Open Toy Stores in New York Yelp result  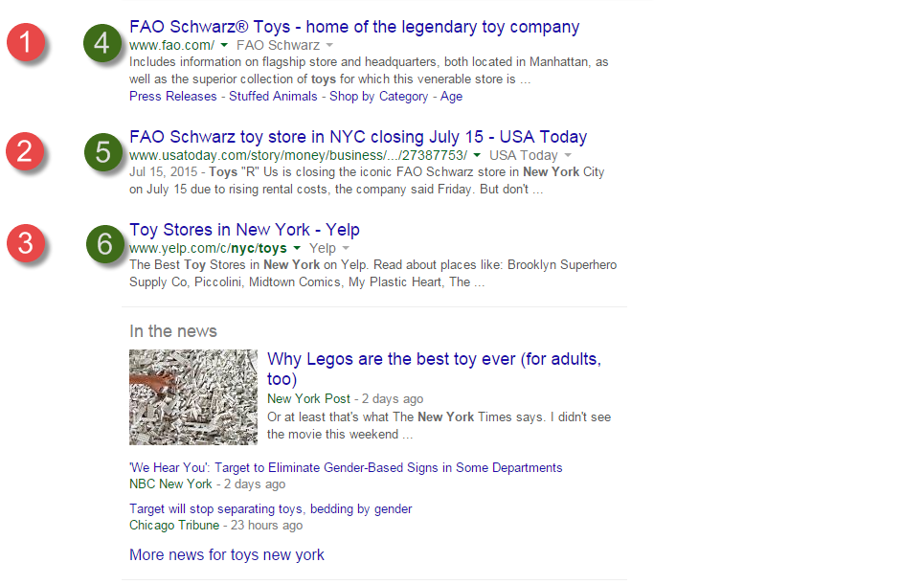coord(244,230)
